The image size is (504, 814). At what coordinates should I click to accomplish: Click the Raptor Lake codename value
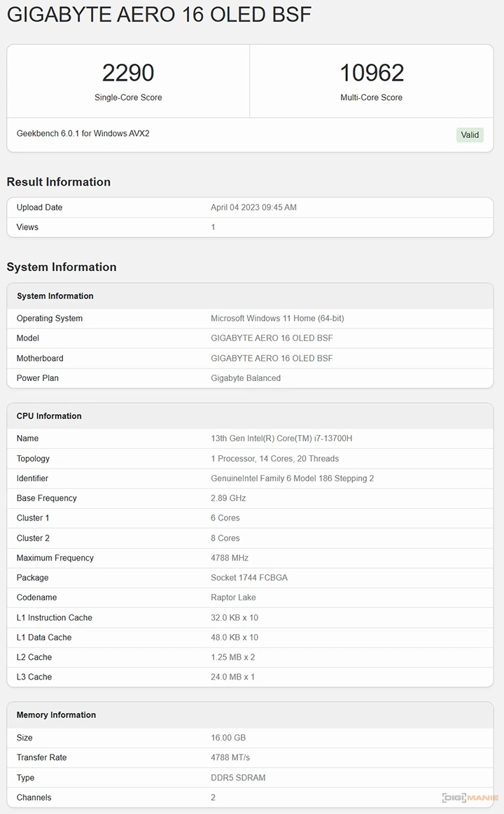click(x=233, y=598)
